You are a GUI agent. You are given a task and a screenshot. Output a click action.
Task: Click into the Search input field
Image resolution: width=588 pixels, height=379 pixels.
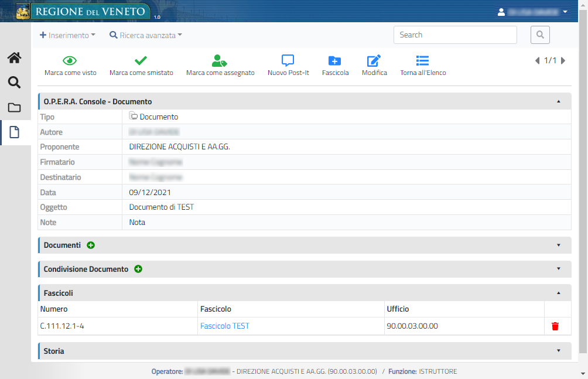(455, 35)
